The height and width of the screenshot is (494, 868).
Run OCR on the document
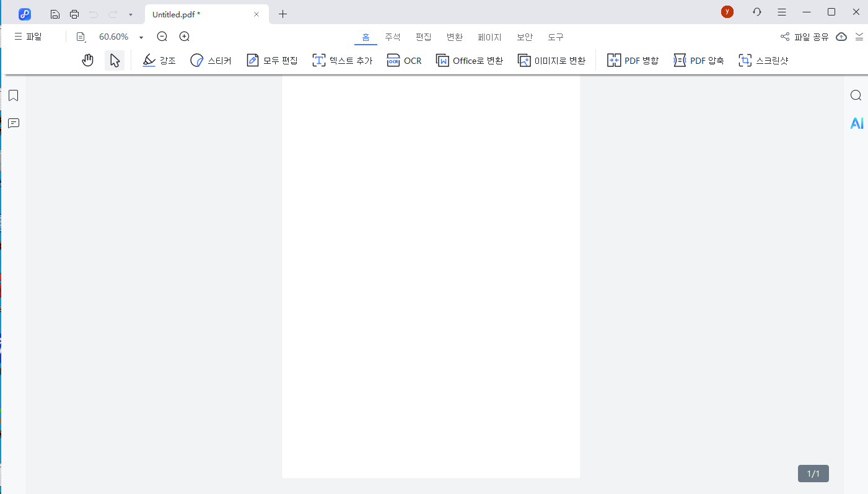404,60
